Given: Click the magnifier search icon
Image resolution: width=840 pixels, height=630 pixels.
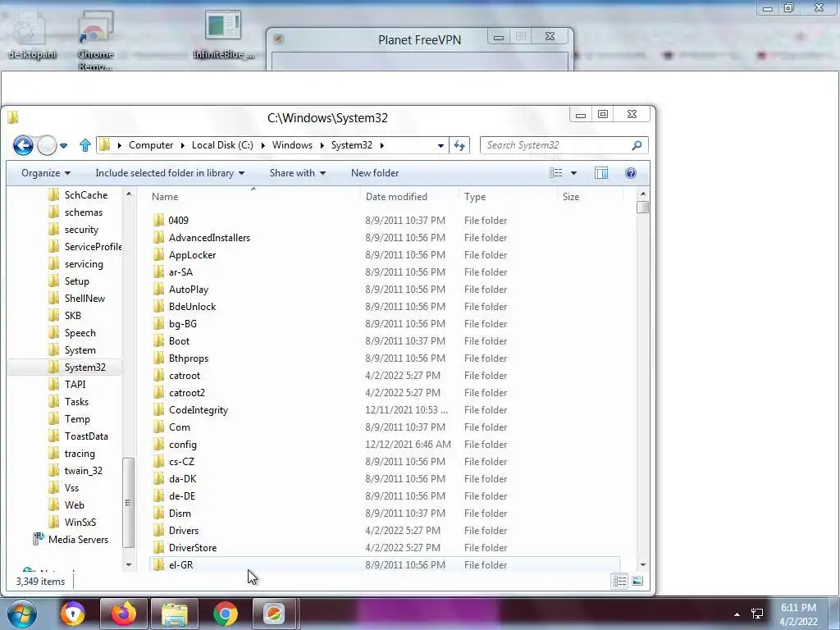Looking at the screenshot, I should [x=637, y=145].
